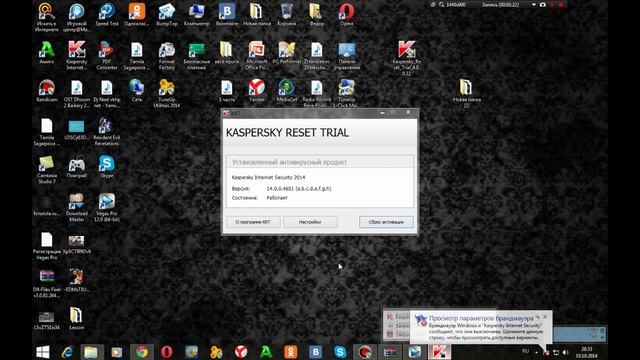Open Искать в Интернете desktop shortcut
This screenshot has width=640, height=360.
[x=47, y=17]
